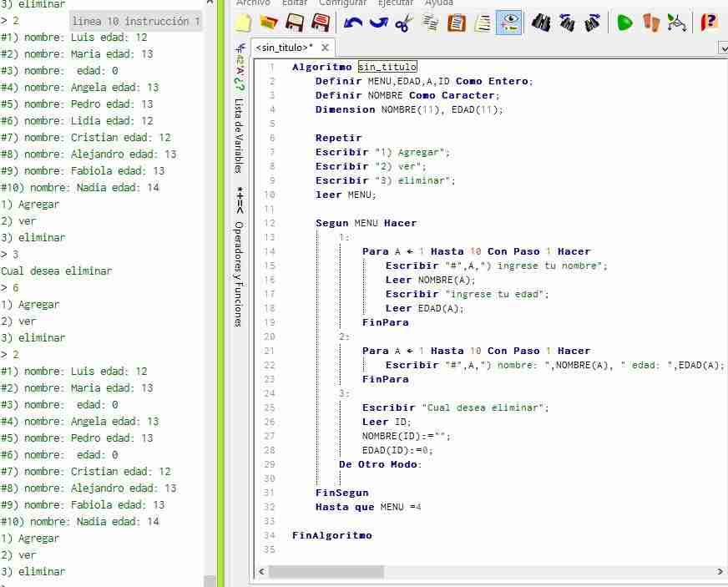728x587 pixels.
Task: Open a file using the folder icon
Action: tap(268, 23)
